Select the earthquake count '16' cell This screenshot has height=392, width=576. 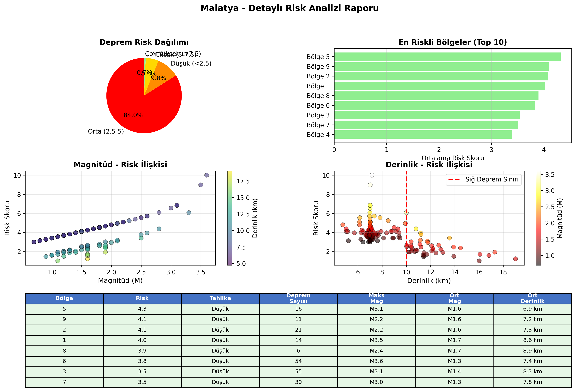tap(298, 309)
